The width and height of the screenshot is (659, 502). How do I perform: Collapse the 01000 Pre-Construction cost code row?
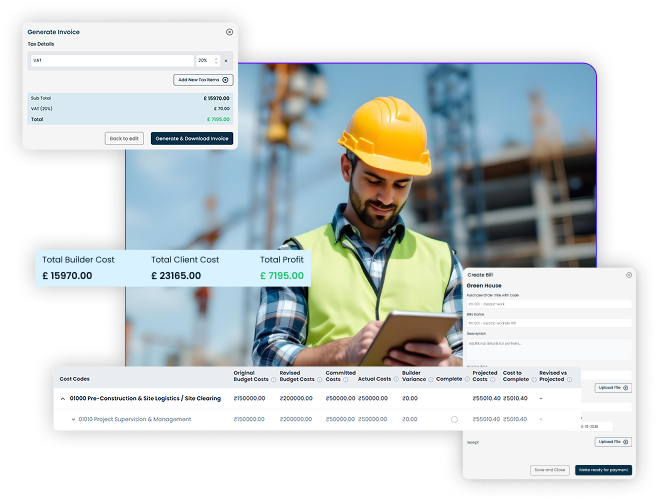[x=63, y=399]
